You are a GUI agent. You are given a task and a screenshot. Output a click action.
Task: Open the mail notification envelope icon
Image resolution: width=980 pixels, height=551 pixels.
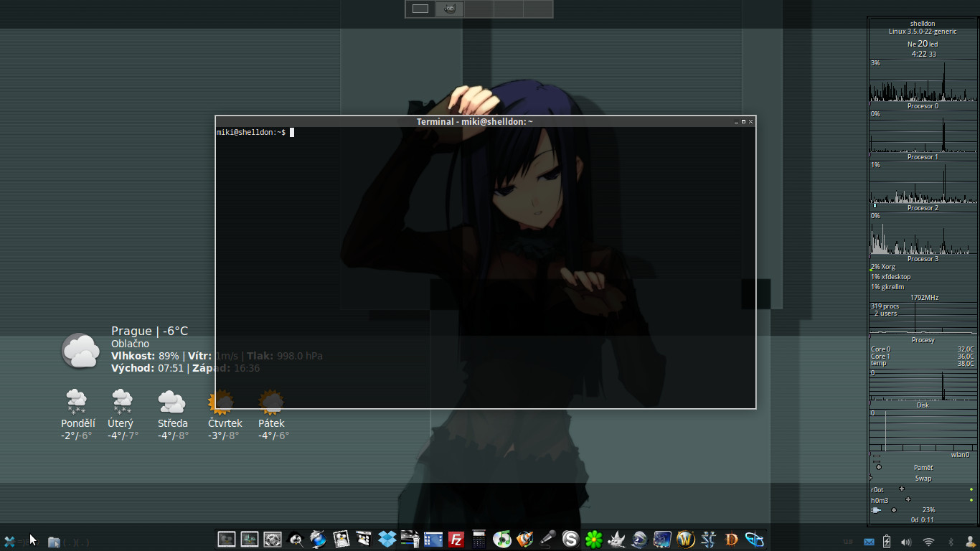(x=869, y=542)
